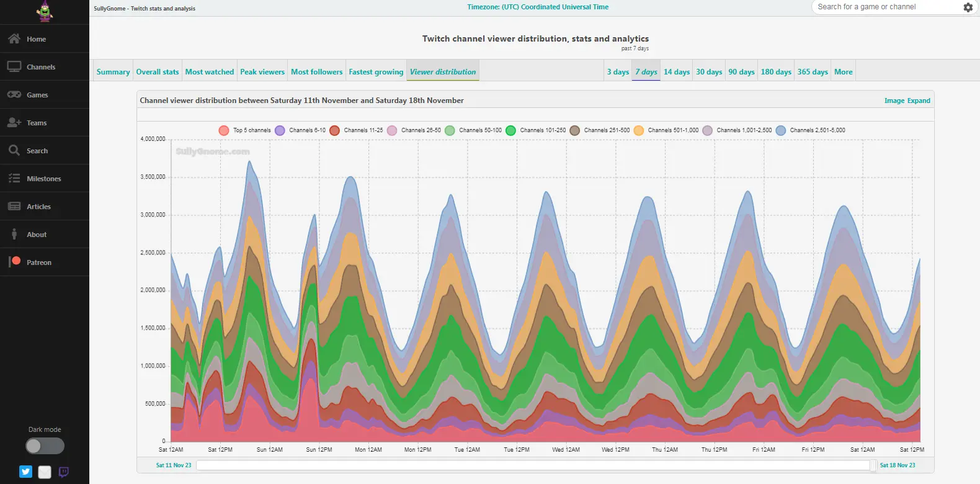Open the settings gear icon

[x=968, y=7]
